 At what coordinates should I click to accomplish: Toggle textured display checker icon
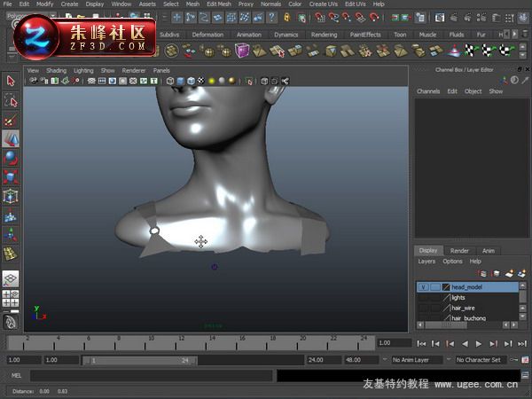pyautogui.click(x=201, y=81)
